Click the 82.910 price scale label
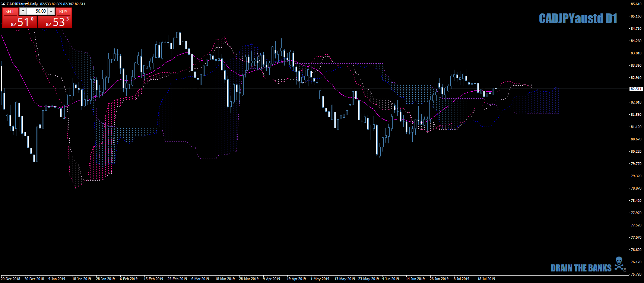The height and width of the screenshot is (283, 644). (x=636, y=77)
